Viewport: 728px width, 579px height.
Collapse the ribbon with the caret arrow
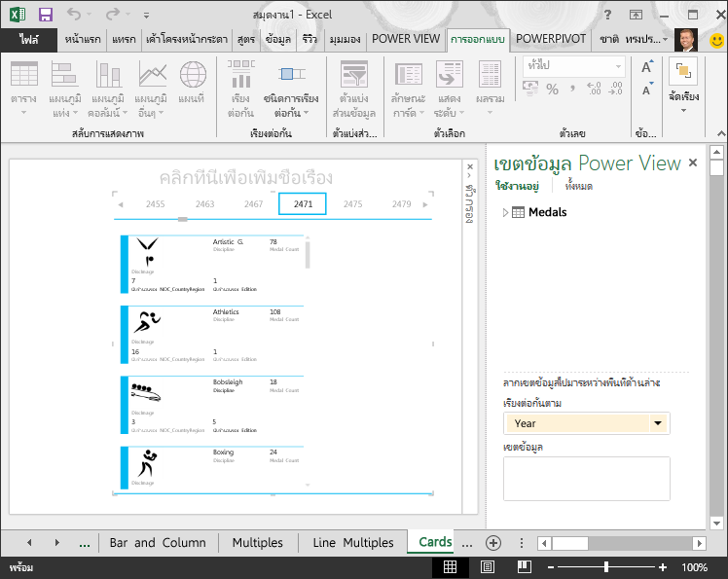click(x=721, y=133)
